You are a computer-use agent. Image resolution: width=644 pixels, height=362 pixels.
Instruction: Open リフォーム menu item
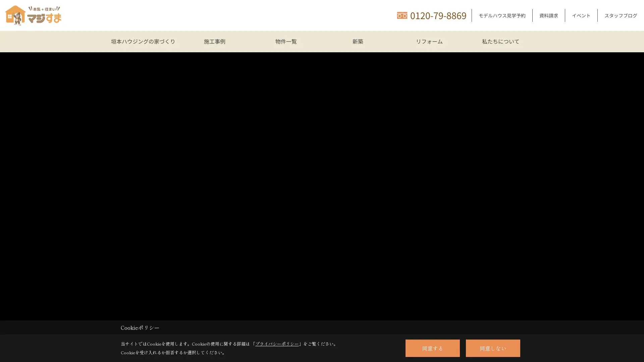click(x=429, y=42)
